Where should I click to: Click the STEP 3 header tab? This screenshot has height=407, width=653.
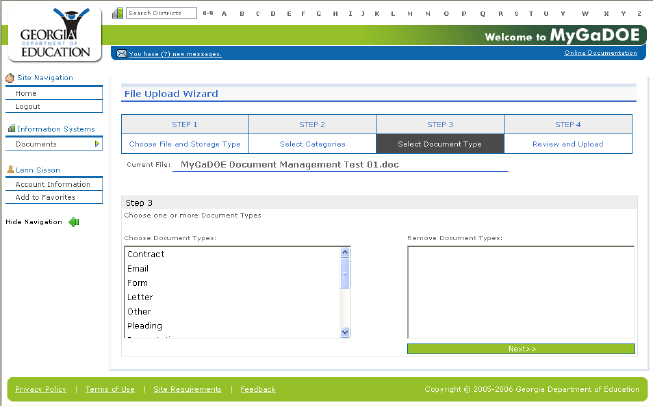click(x=440, y=124)
